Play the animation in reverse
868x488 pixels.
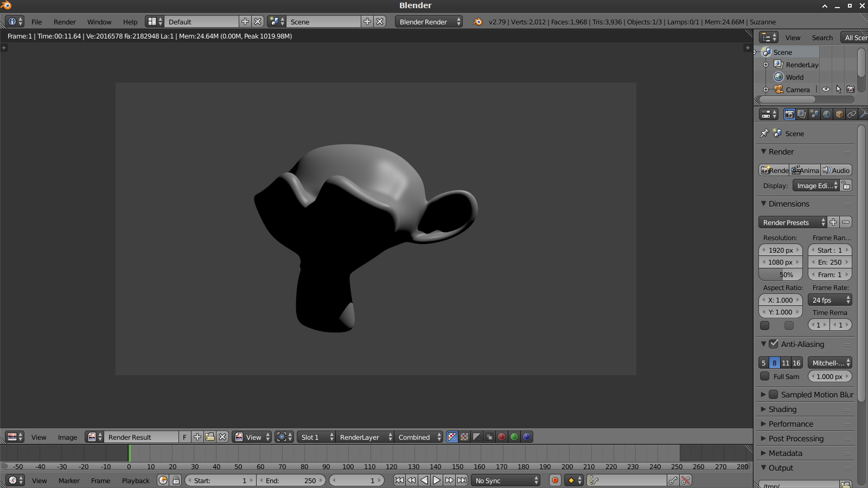(424, 480)
